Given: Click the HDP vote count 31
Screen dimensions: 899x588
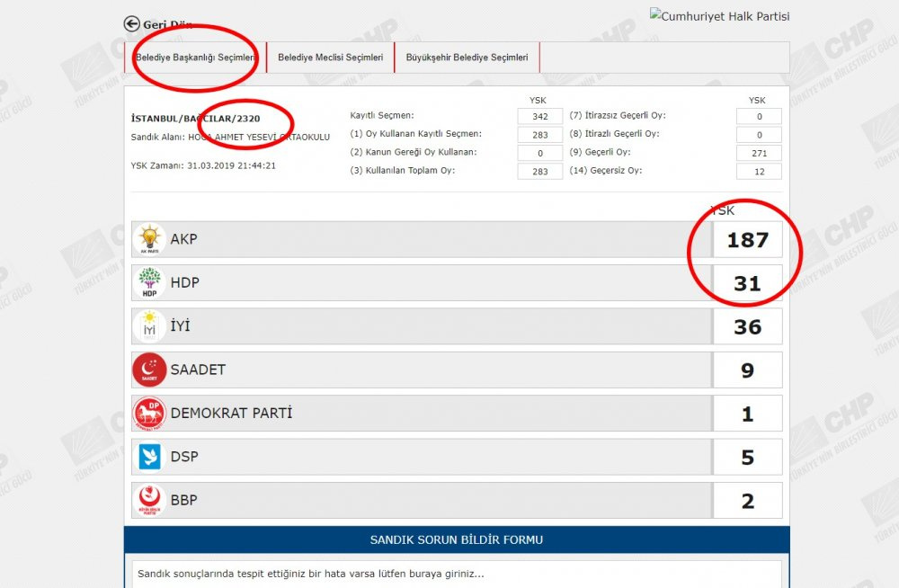Looking at the screenshot, I should click(x=748, y=283).
